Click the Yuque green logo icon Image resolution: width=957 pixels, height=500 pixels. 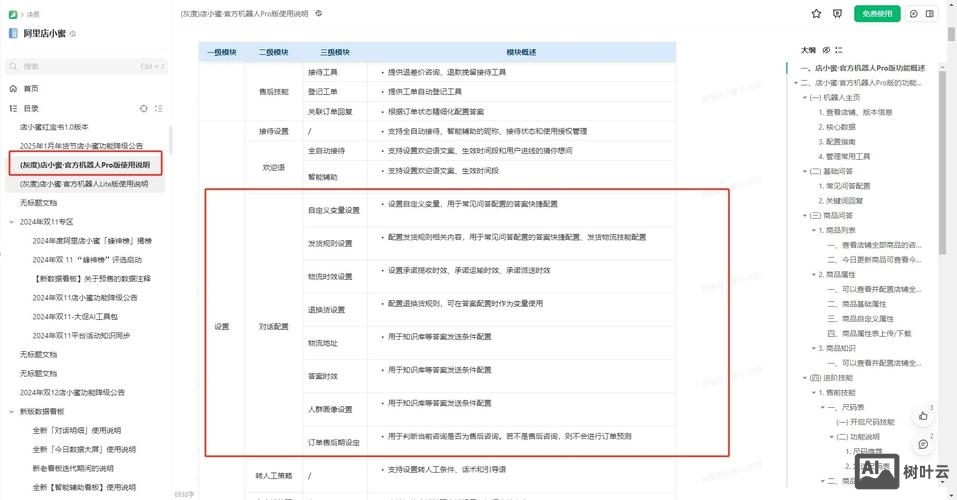tap(13, 14)
